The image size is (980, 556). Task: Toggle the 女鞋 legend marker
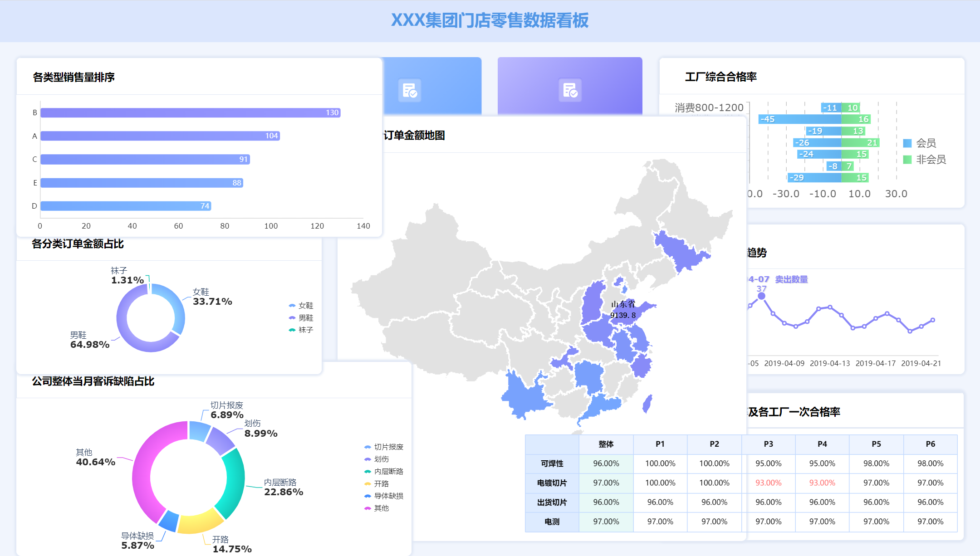point(292,306)
